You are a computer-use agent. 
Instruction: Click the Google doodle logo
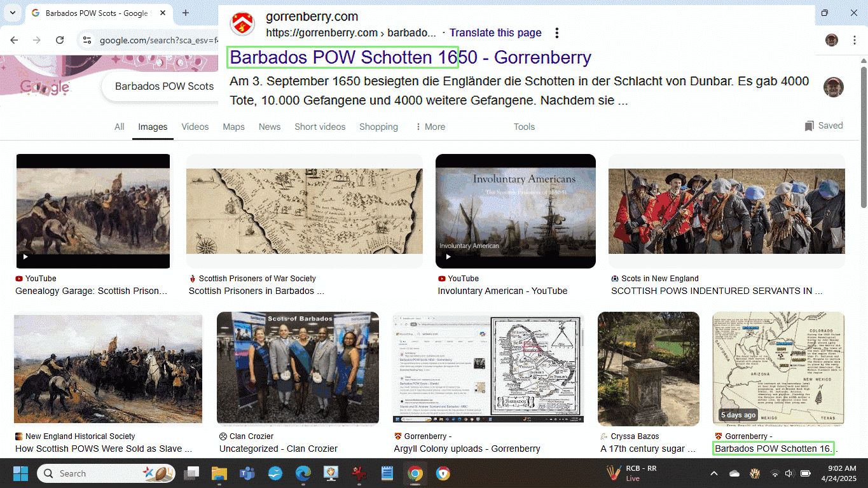click(x=45, y=87)
